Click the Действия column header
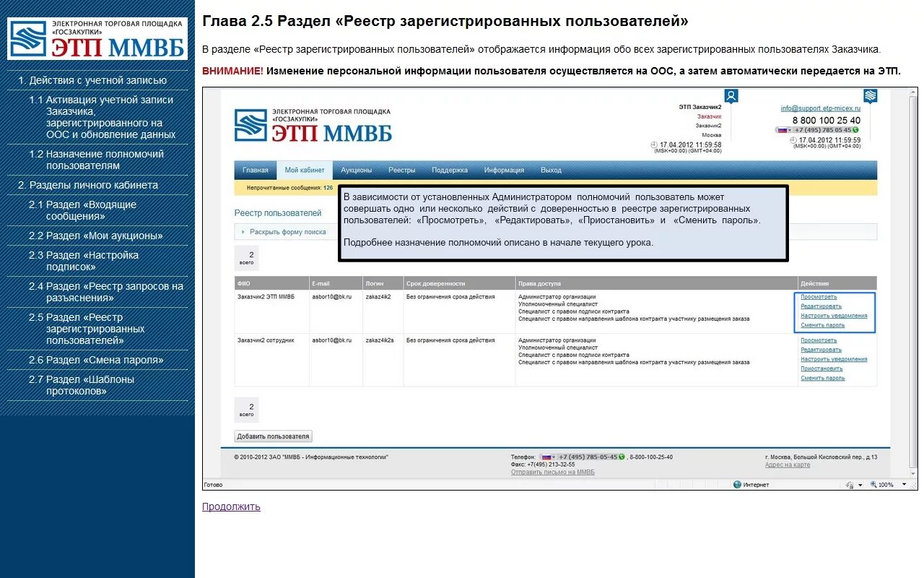 click(x=838, y=283)
